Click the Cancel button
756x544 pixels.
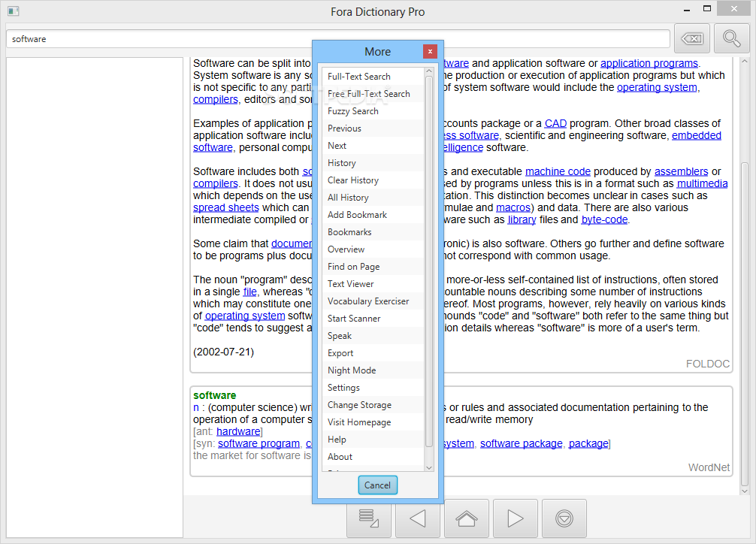[x=377, y=485]
